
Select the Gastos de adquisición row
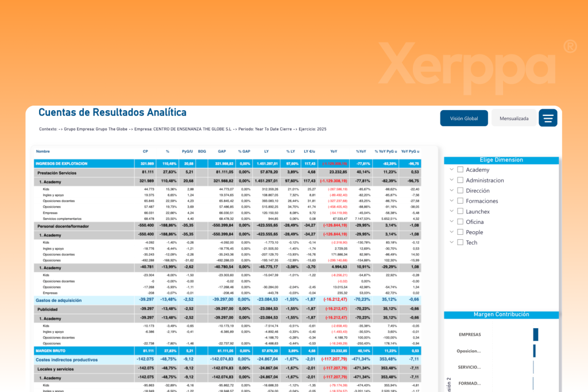tap(59, 300)
